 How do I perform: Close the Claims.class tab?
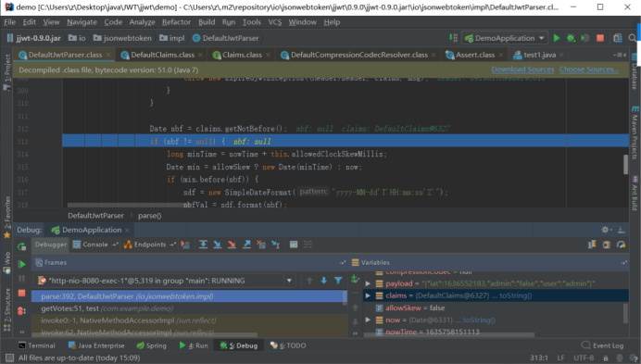(x=268, y=55)
